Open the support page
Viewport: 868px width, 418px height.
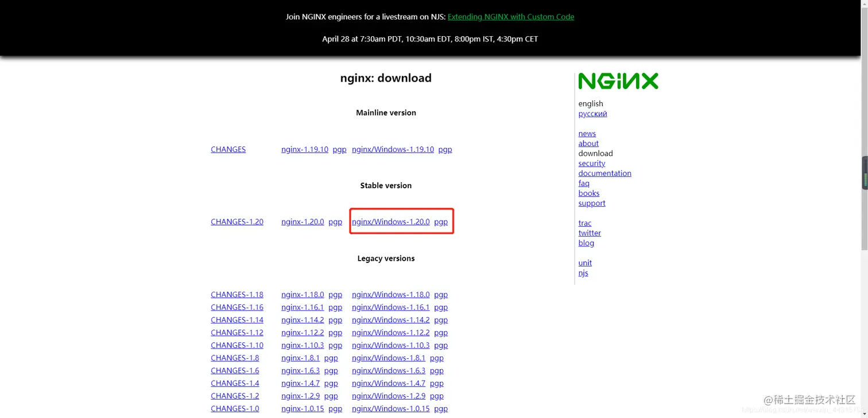592,203
